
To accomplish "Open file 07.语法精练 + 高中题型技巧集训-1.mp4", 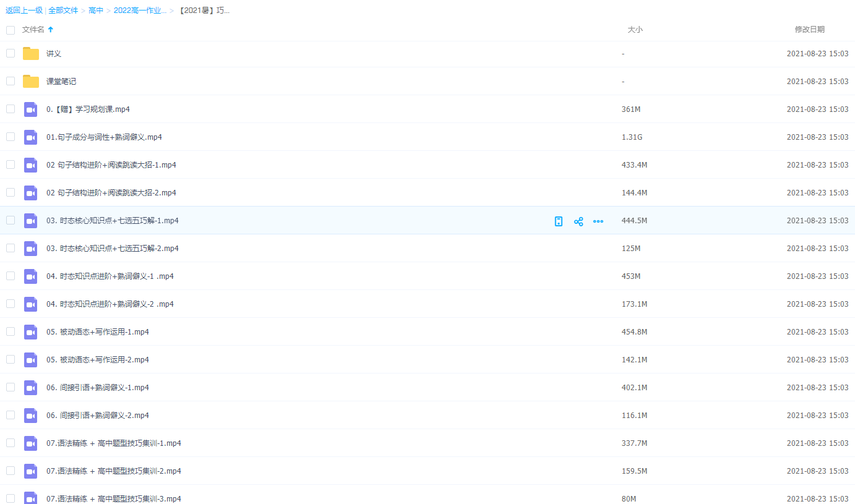I will [114, 443].
